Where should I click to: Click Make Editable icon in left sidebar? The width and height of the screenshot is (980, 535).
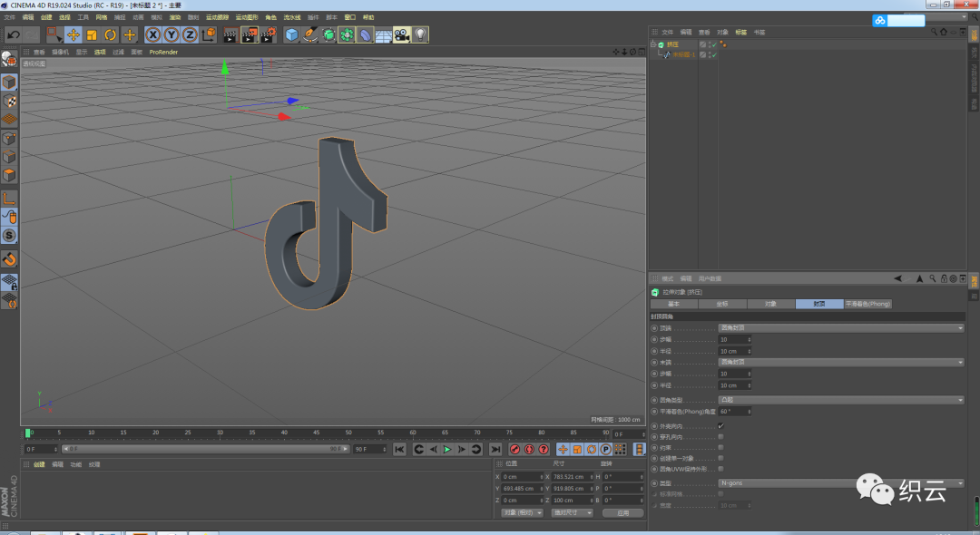tap(9, 59)
